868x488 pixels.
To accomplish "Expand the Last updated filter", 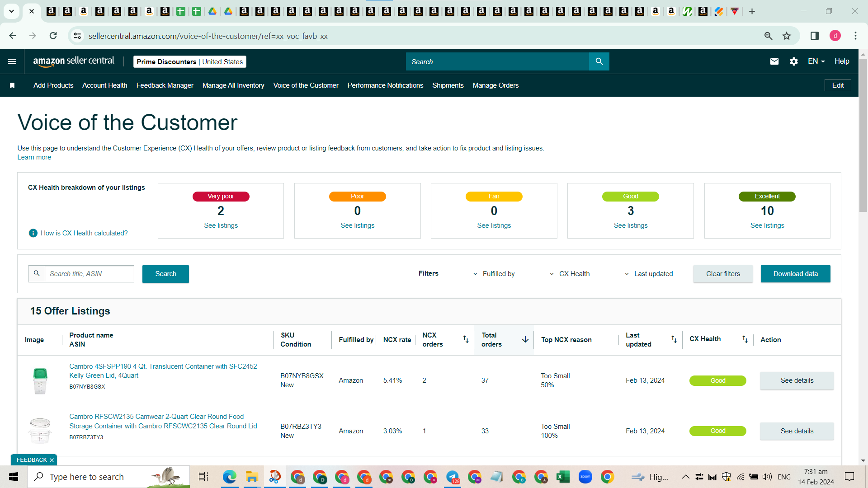I will click(x=648, y=274).
